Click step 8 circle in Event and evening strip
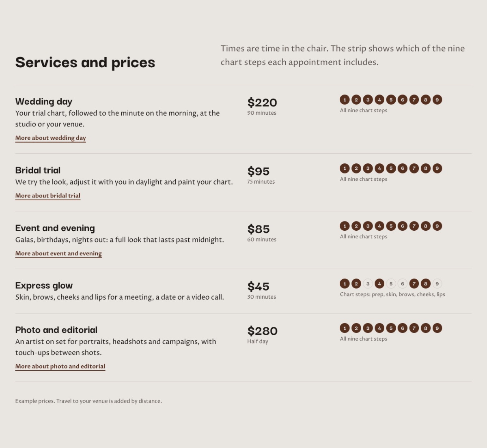The image size is (487, 448). coord(426,226)
